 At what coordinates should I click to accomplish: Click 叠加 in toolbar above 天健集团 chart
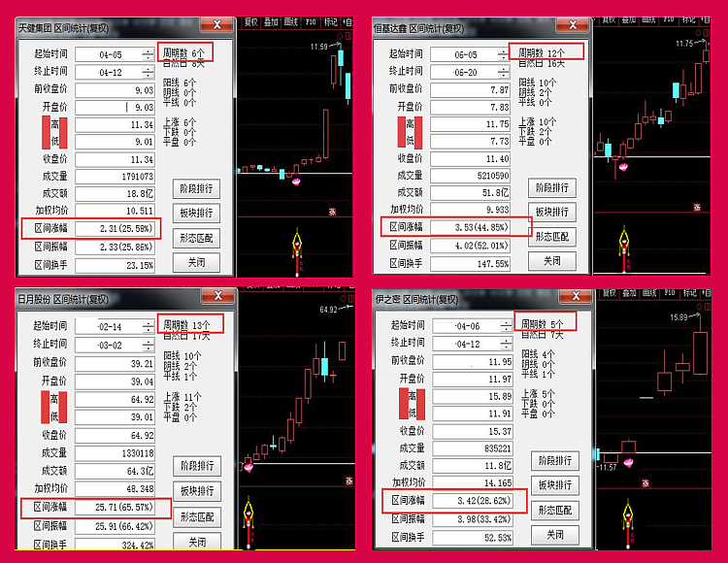pyautogui.click(x=272, y=21)
